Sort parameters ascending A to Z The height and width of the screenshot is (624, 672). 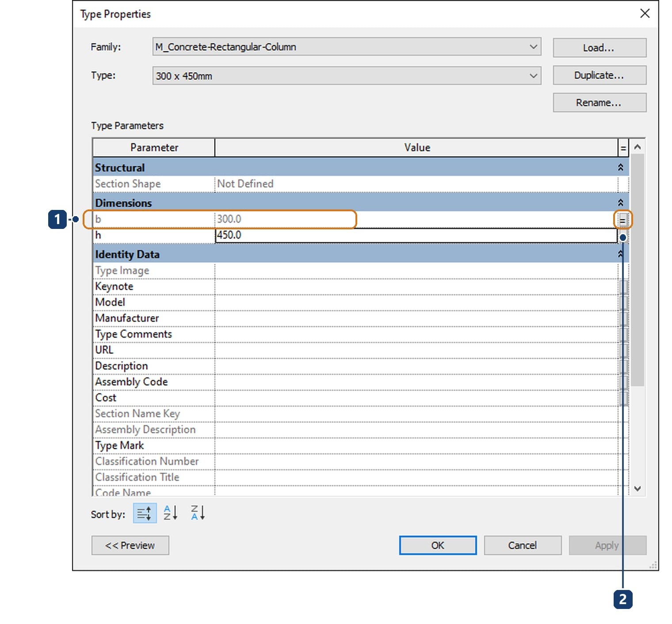click(x=171, y=513)
